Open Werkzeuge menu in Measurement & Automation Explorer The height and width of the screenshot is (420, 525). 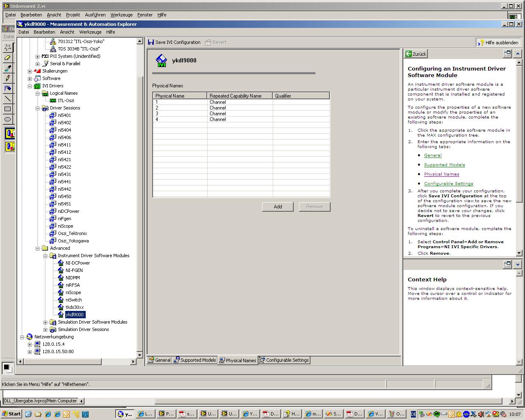click(x=90, y=32)
